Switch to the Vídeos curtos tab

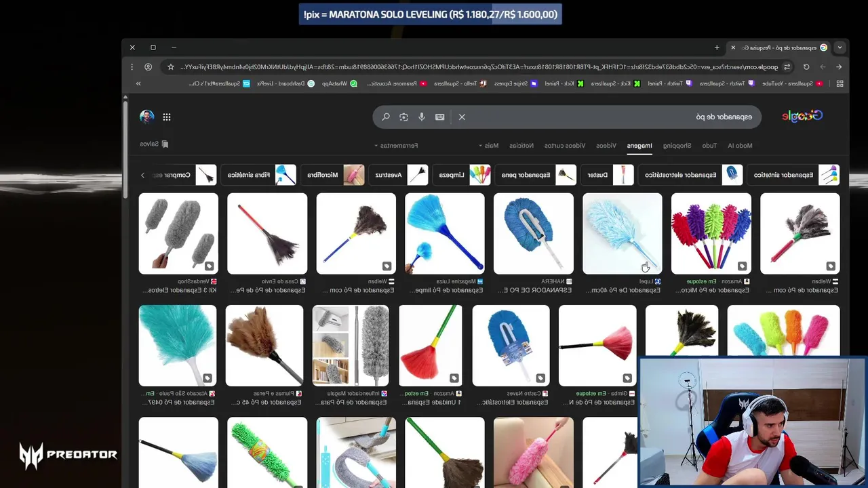(565, 145)
